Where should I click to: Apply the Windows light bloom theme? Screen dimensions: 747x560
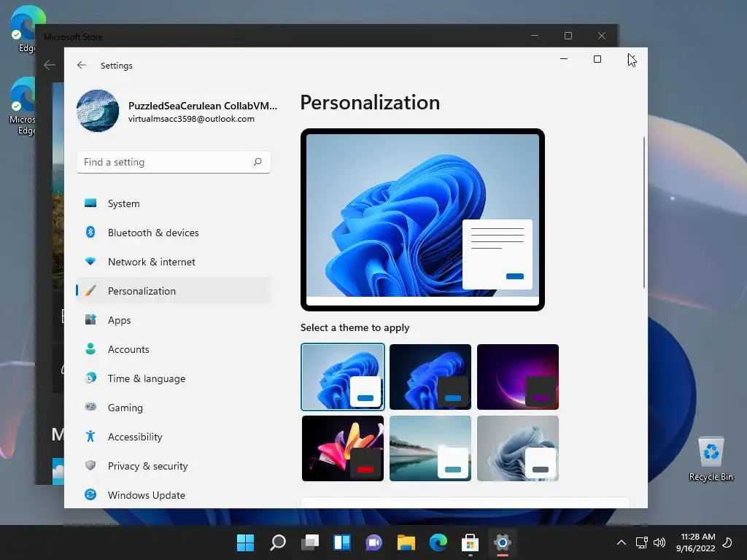(343, 377)
